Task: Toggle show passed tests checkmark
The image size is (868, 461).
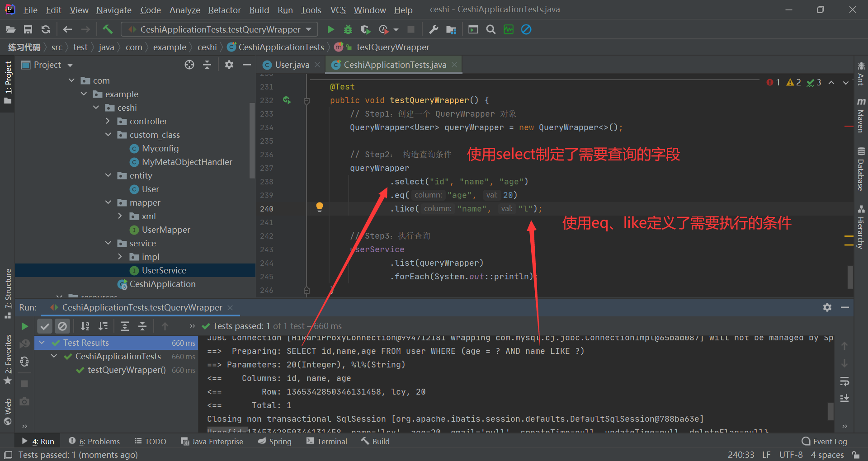Action: point(44,326)
